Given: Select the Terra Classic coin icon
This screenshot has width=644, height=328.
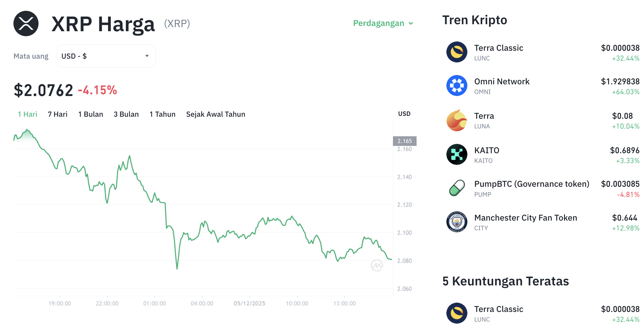Looking at the screenshot, I should [457, 52].
